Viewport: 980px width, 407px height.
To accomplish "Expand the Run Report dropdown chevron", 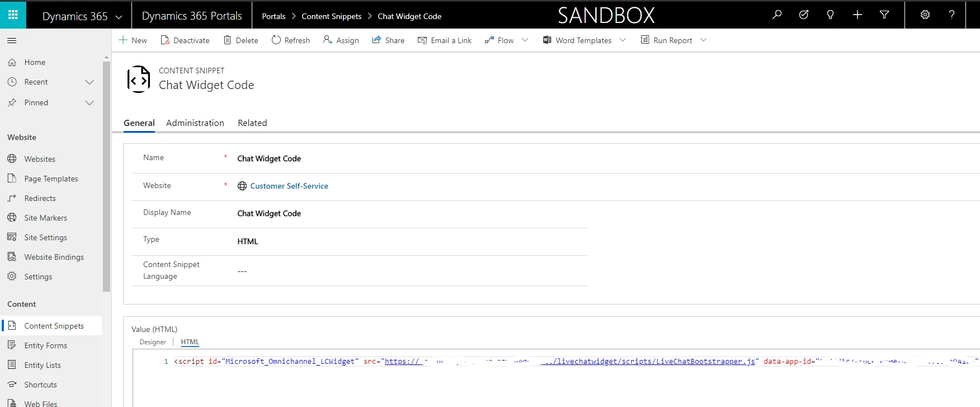I will point(703,40).
